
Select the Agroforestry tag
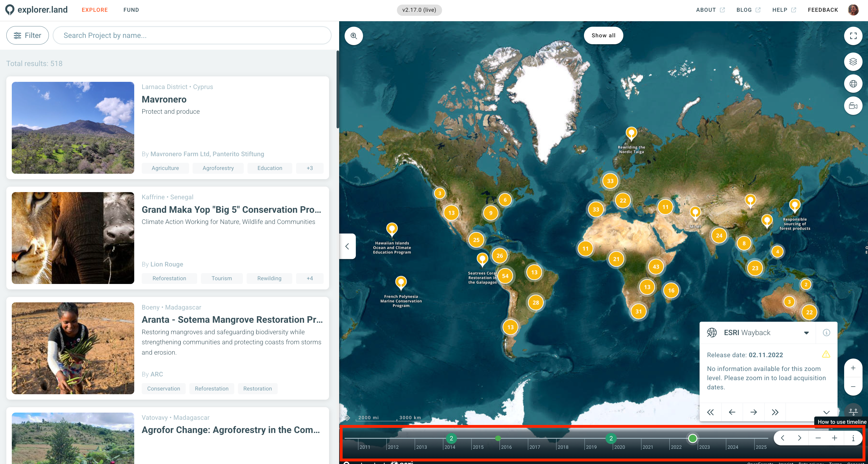(x=218, y=168)
